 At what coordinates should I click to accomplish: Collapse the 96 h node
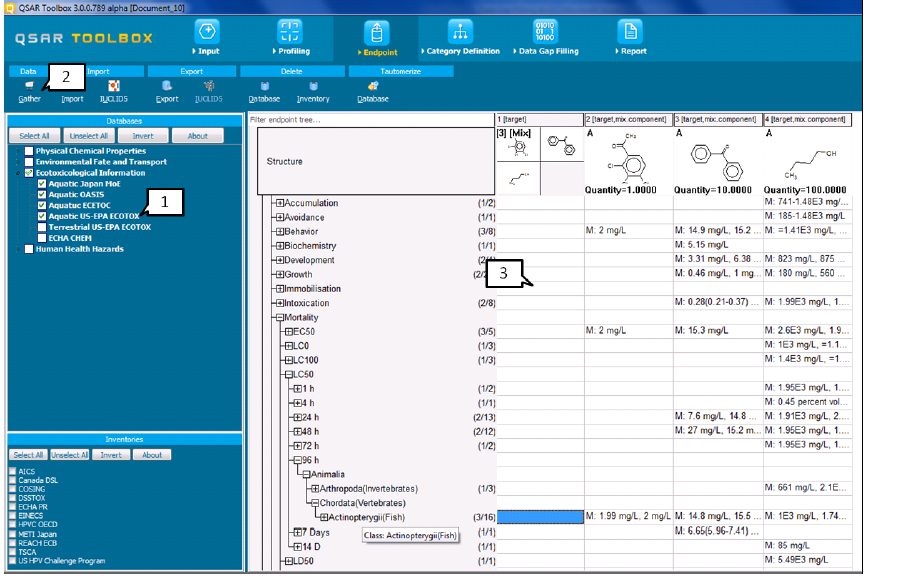pyautogui.click(x=298, y=460)
